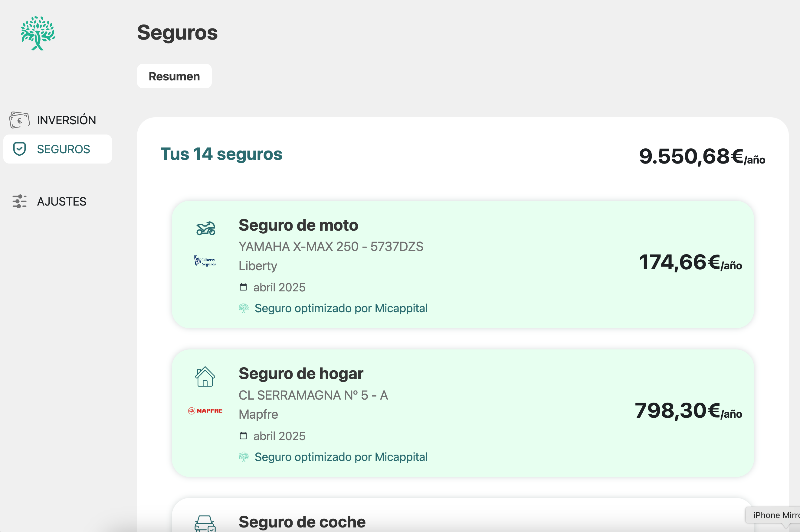
Task: Click the motorcycle insurance icon
Action: point(205,228)
